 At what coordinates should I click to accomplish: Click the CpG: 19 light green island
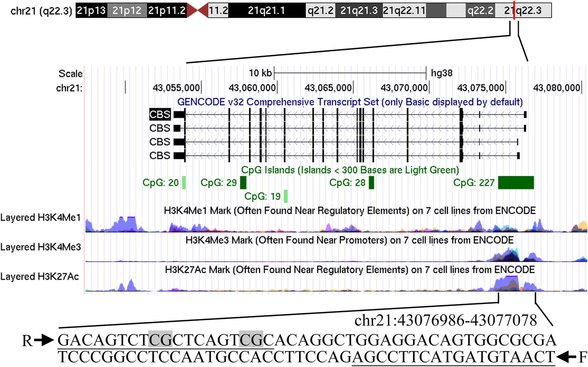(286, 196)
